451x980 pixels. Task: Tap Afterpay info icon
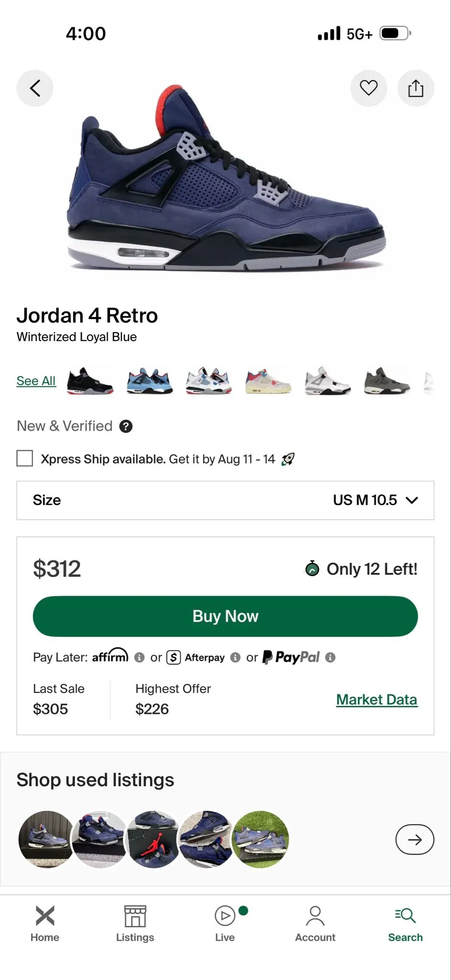(235, 657)
